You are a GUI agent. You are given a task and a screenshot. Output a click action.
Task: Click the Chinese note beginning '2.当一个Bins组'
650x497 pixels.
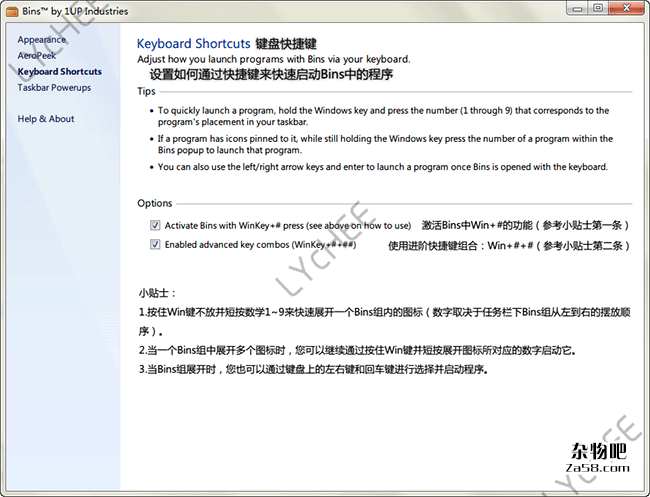(x=357, y=350)
